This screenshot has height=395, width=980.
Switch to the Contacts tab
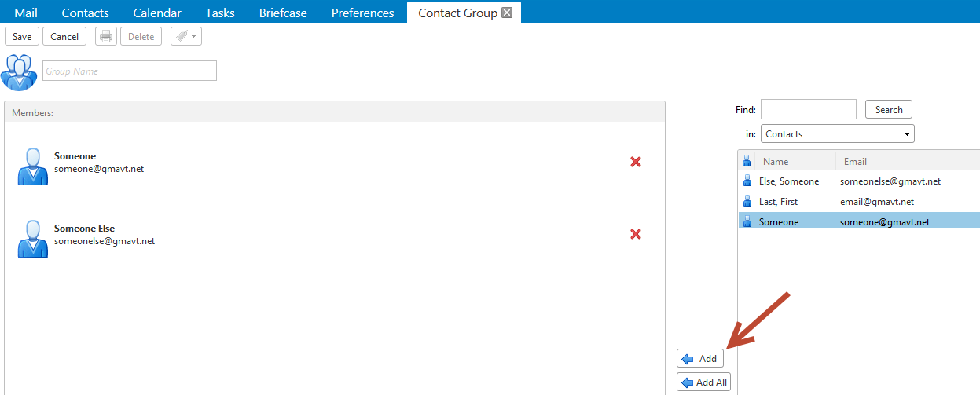click(85, 13)
